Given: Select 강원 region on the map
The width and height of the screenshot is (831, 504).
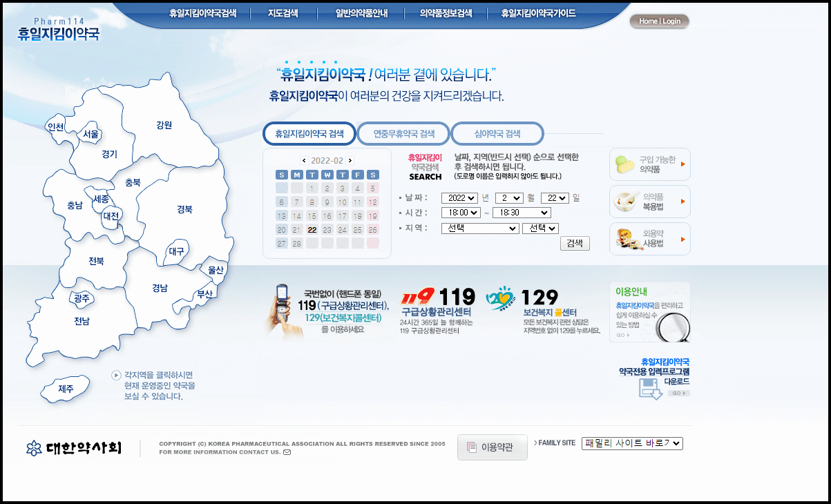Looking at the screenshot, I should point(164,125).
